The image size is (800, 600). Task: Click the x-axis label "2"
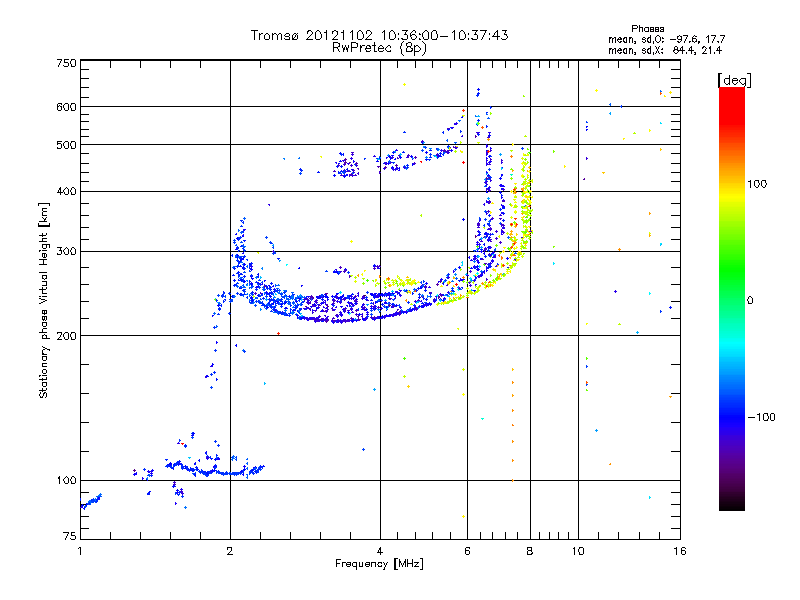click(x=230, y=551)
